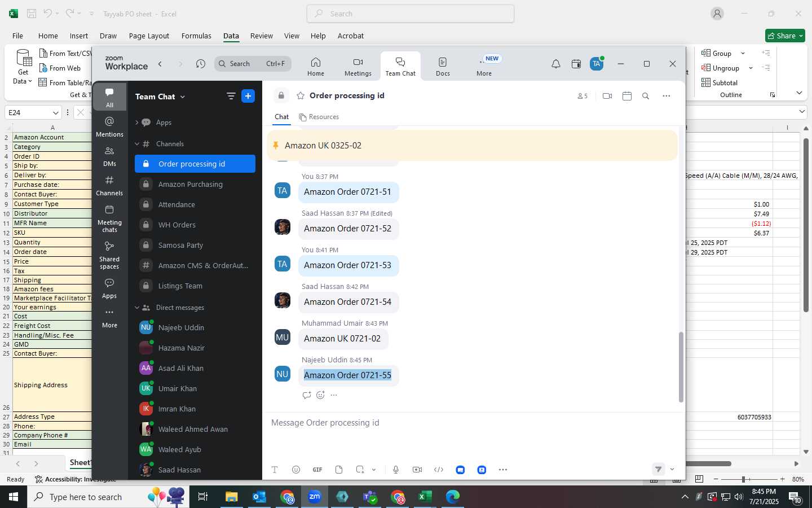This screenshot has height=508, width=812.
Task: View the 5 members of channel
Action: click(582, 96)
